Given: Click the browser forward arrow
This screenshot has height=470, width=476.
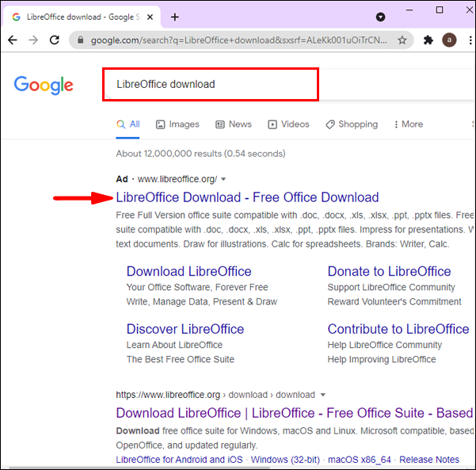Looking at the screenshot, I should tap(33, 40).
